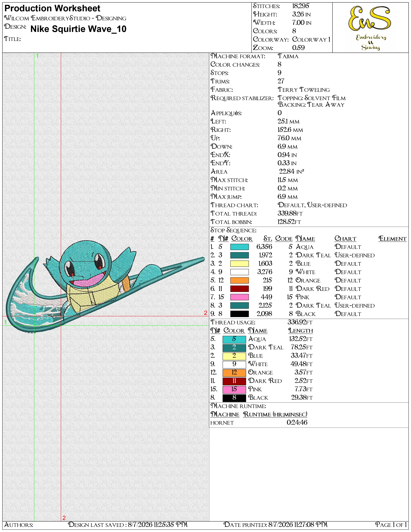Click the EndY value "0.33 in"
The image size is (411, 532).
[x=287, y=163]
